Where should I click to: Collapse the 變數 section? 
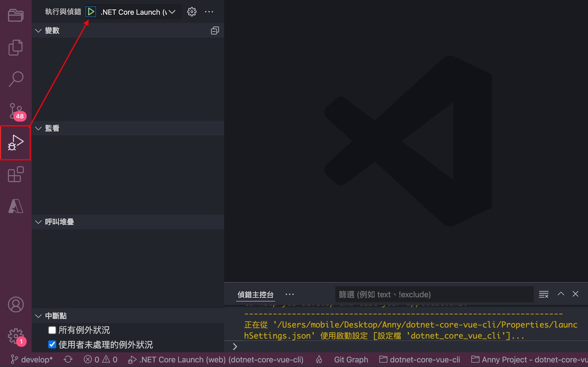pos(38,31)
